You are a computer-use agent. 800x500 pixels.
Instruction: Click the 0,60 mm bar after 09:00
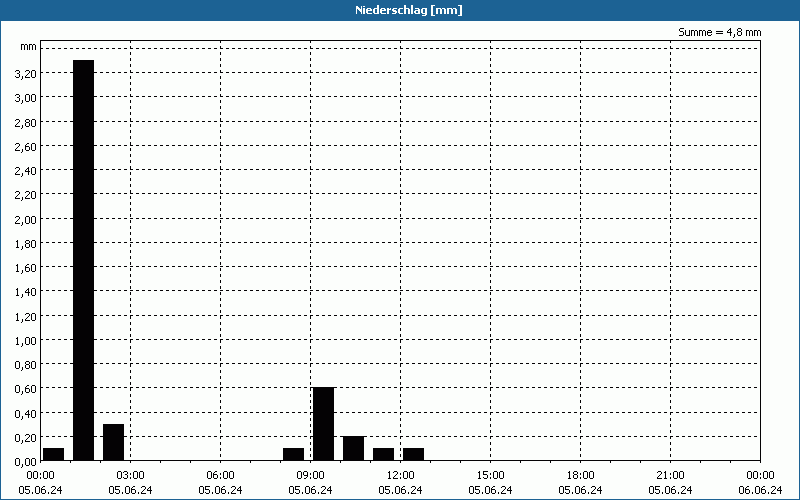tap(323, 424)
